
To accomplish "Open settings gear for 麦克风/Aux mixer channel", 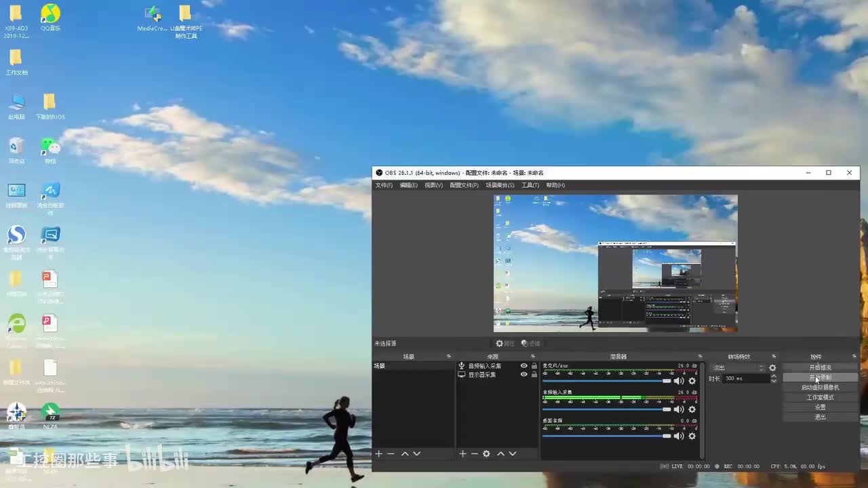I will [692, 381].
